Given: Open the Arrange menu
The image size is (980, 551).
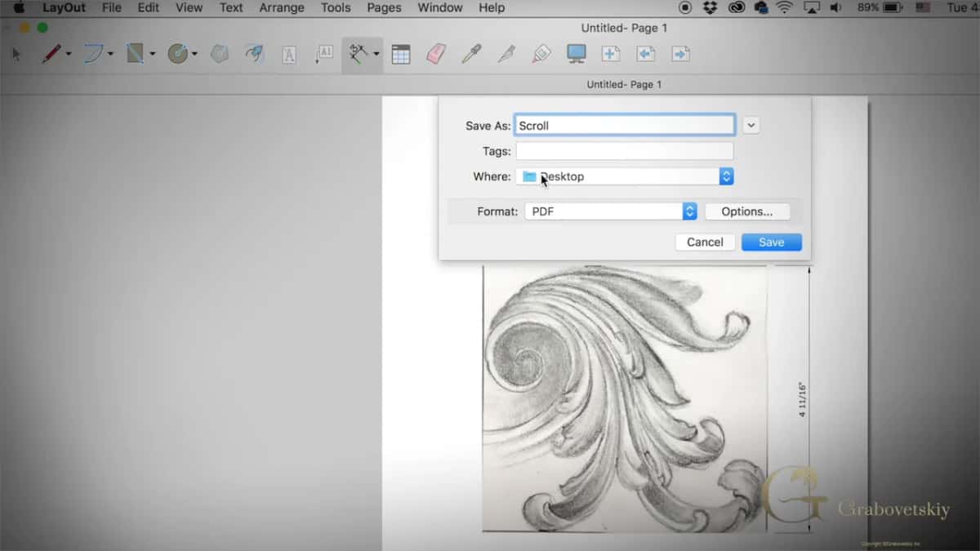Looking at the screenshot, I should click(282, 7).
